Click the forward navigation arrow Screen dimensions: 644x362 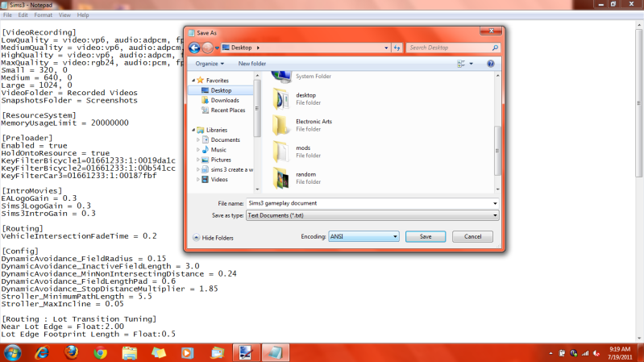208,48
